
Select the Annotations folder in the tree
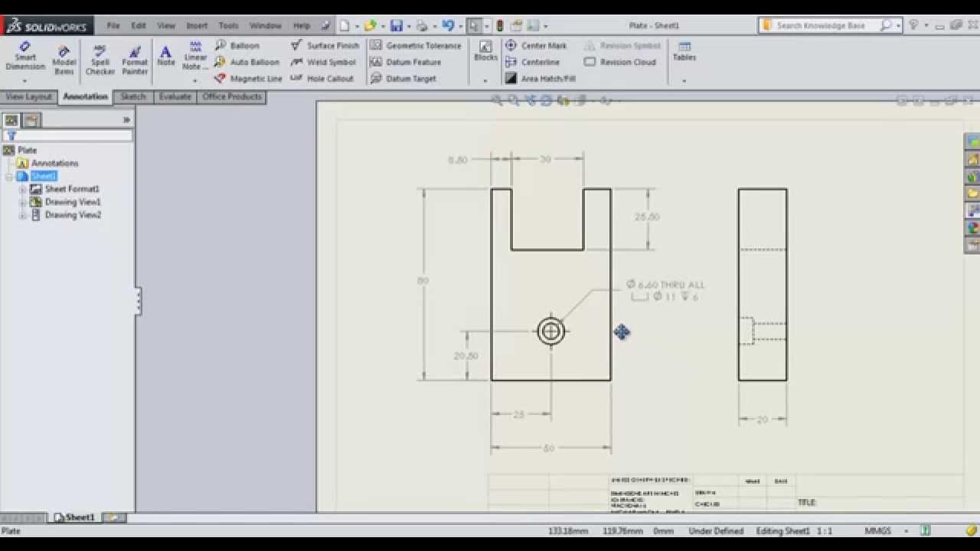[47, 163]
